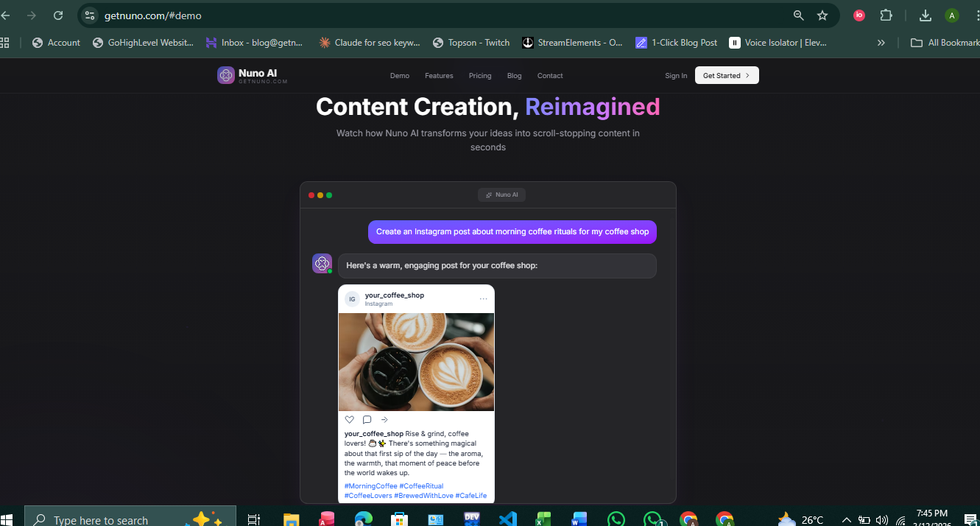Bookmark this page with star icon
This screenshot has width=980, height=526.
click(822, 15)
